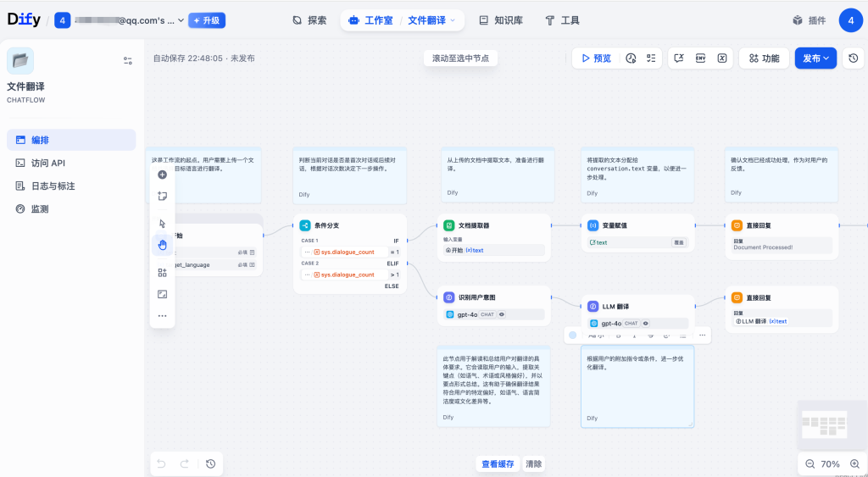Pick the blue note color swatch

[x=572, y=336]
